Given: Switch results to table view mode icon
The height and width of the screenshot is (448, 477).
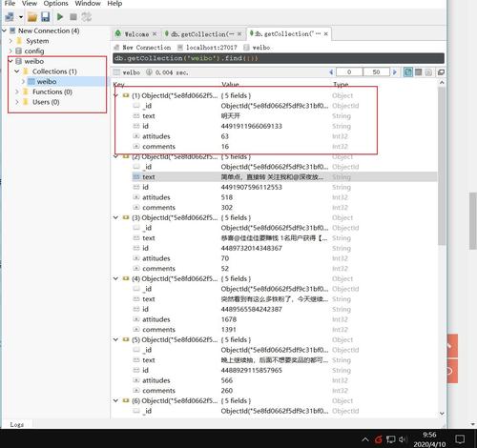Looking at the screenshot, I should pos(419,72).
